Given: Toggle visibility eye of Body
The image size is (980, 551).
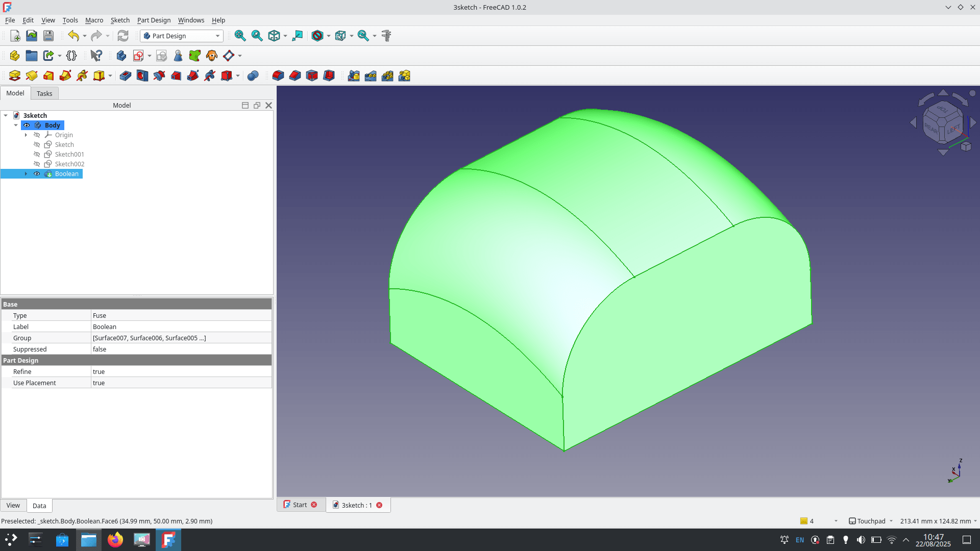Looking at the screenshot, I should click(27, 126).
